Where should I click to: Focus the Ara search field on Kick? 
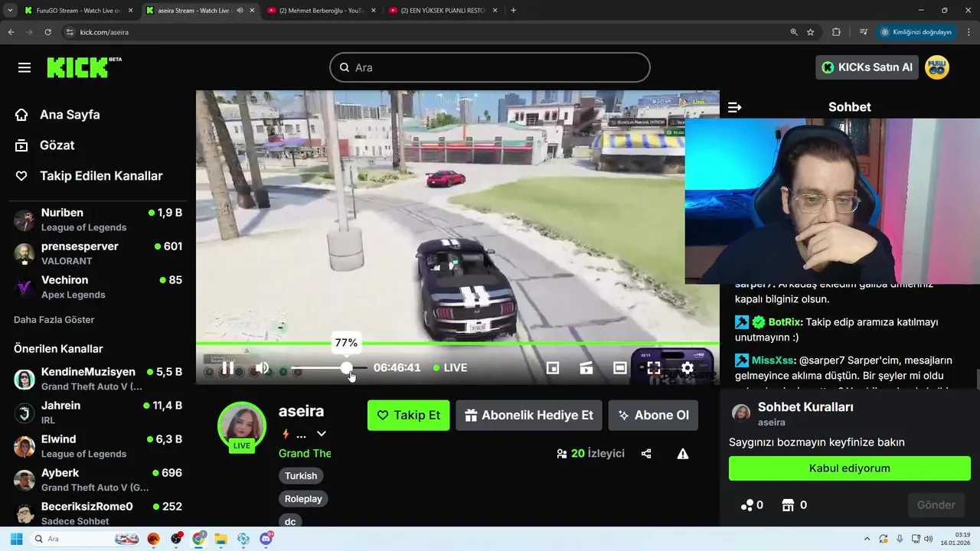pos(490,67)
